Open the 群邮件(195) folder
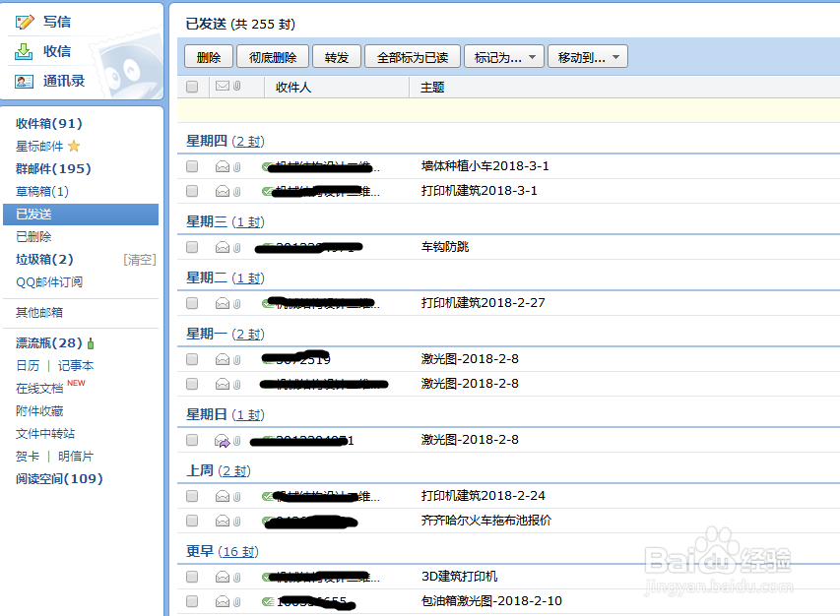Screen dimensions: 840x616 tap(53, 169)
